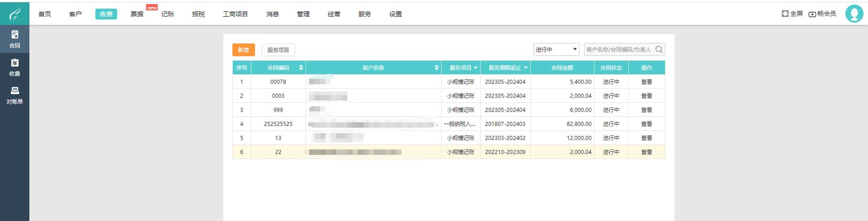The image size is (868, 221).
Task: Open the 报税 menu
Action: pos(198,14)
